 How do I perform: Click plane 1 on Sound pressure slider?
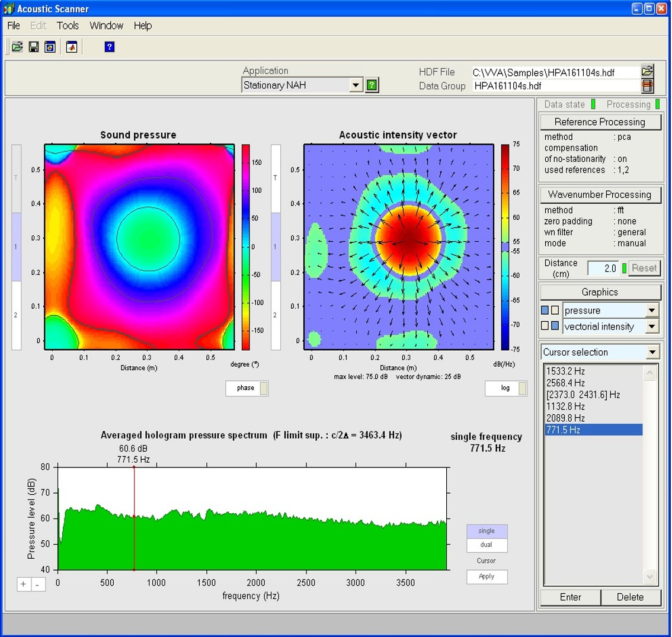tap(16, 247)
